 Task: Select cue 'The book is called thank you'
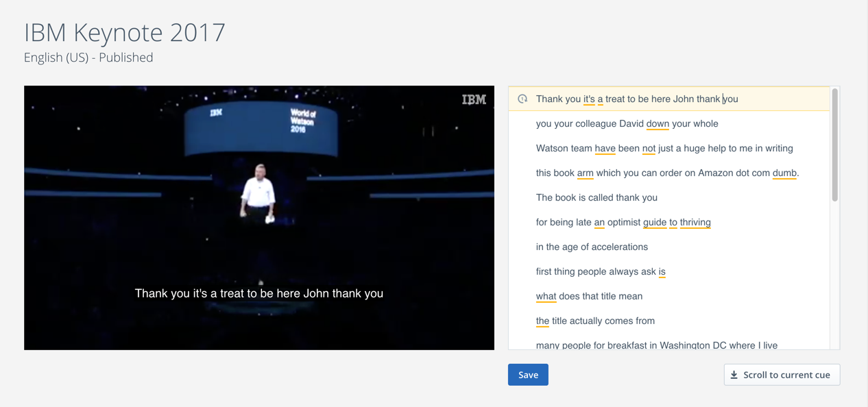tap(669, 197)
